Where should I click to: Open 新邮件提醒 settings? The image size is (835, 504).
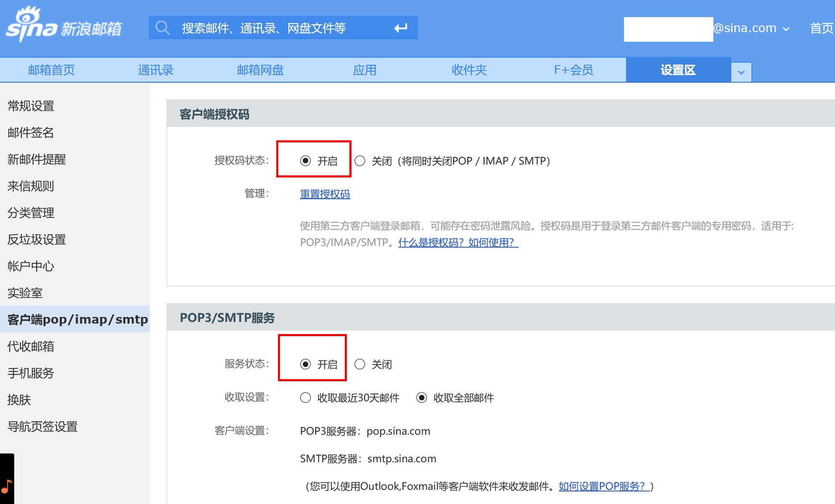click(x=37, y=160)
